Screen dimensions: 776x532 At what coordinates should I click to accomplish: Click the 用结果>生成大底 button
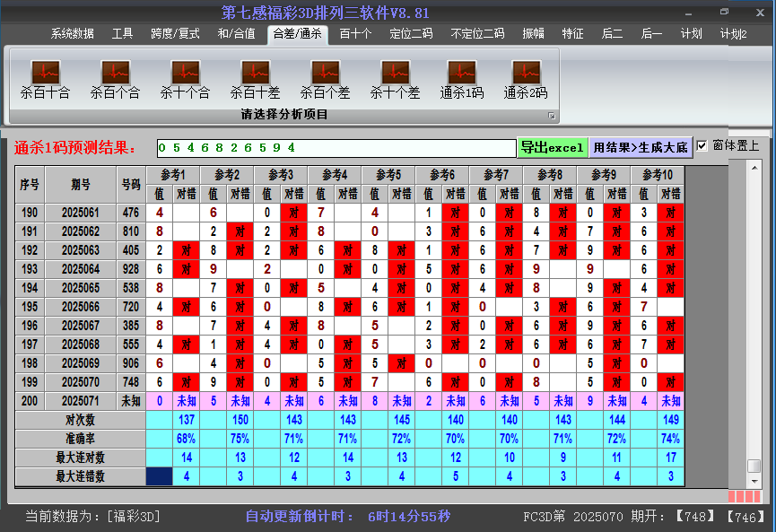point(641,147)
